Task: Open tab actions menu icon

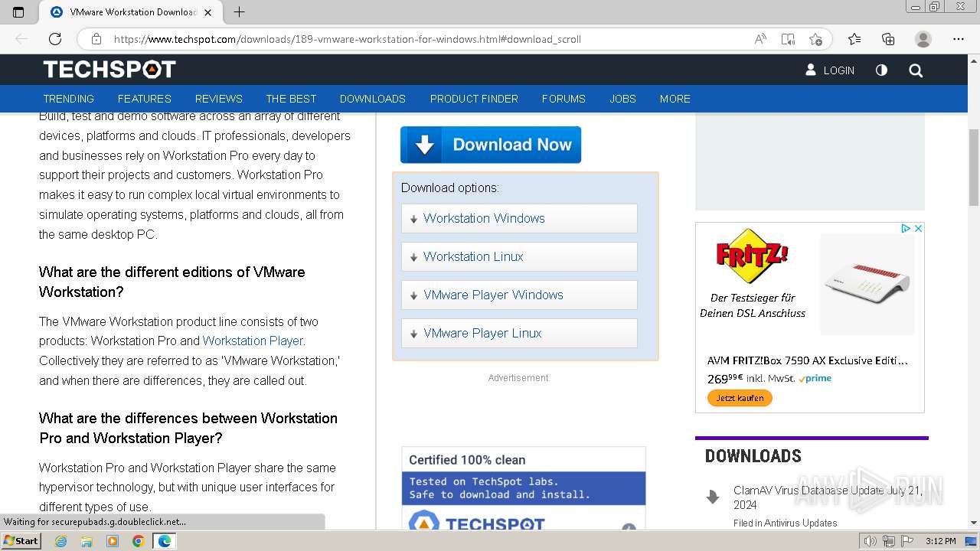Action: tap(19, 12)
